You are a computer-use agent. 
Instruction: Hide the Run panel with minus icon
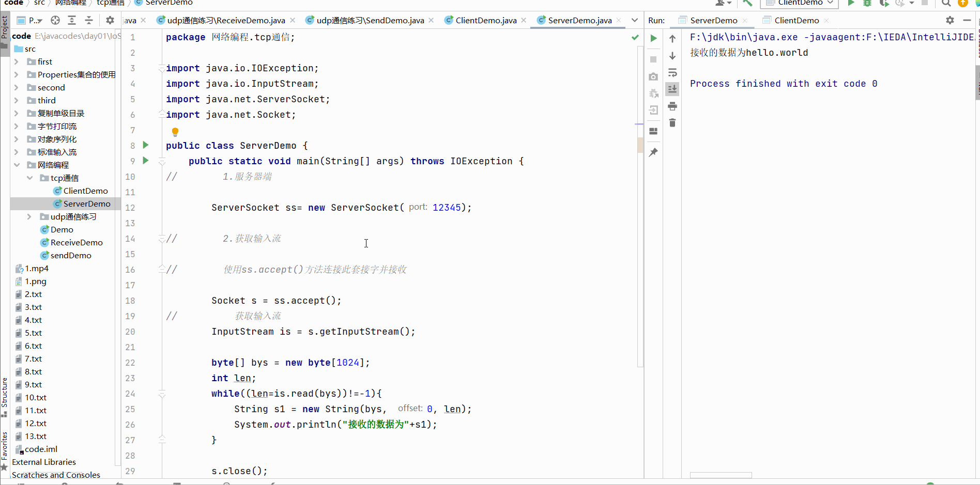967,20
